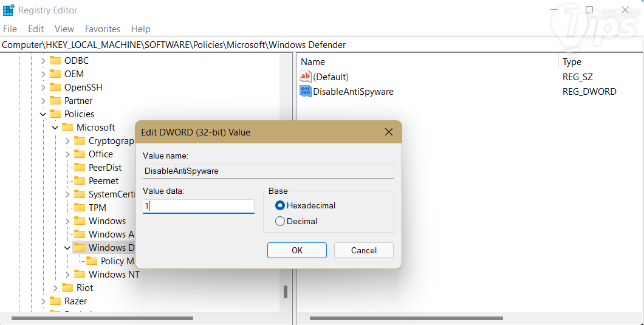Viewport: 644px width, 325px height.
Task: Click the Peernet folder icon
Action: point(79,181)
